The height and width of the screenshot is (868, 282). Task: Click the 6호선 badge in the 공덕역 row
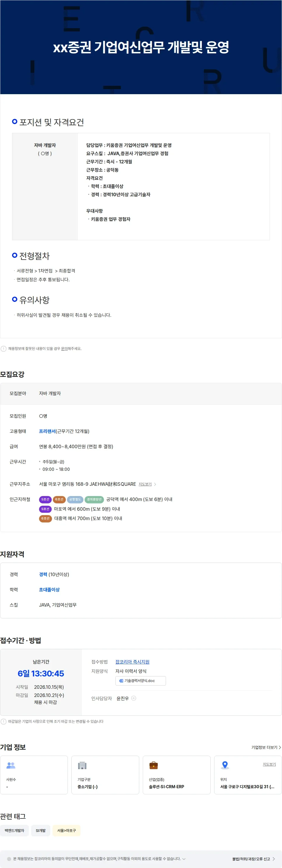(x=59, y=499)
